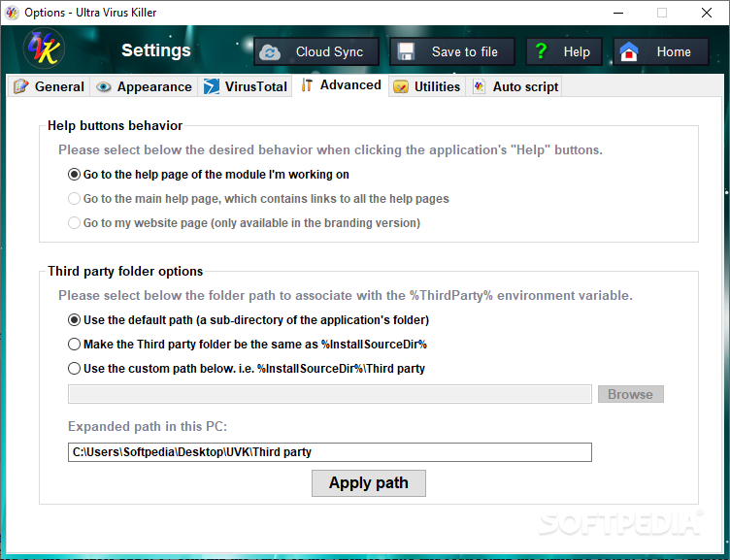Click the 'Third party folder options' group label
The height and width of the screenshot is (560, 730).
click(x=125, y=272)
